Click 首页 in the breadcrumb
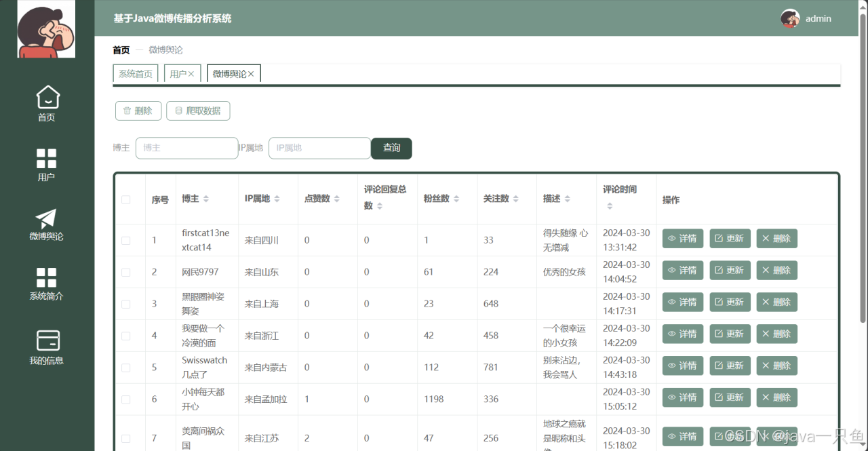Screen dimensions: 868x451 coord(121,50)
